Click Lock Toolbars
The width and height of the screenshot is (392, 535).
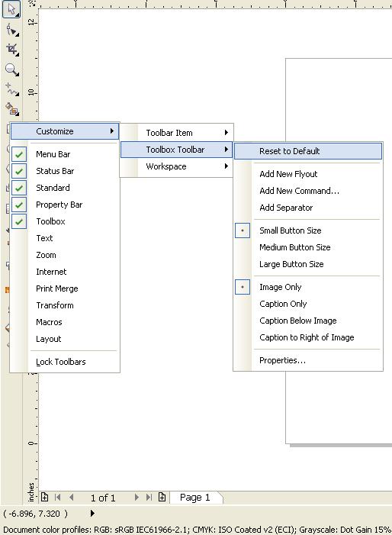coord(65,362)
